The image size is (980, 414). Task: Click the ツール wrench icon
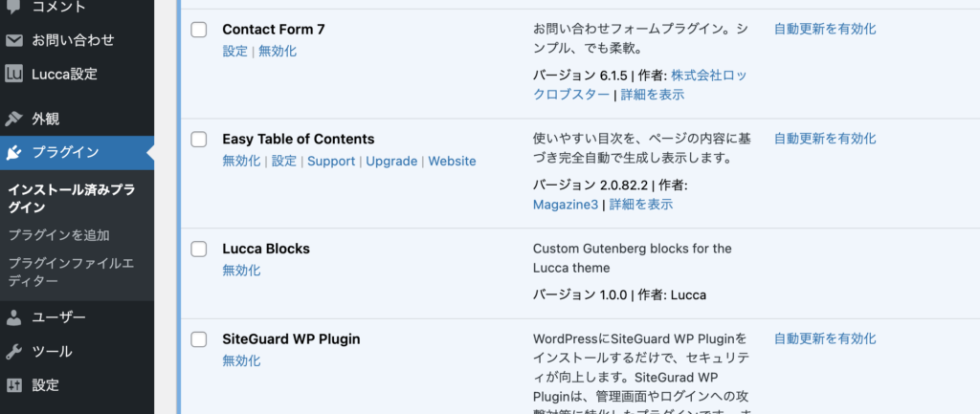coord(14,352)
